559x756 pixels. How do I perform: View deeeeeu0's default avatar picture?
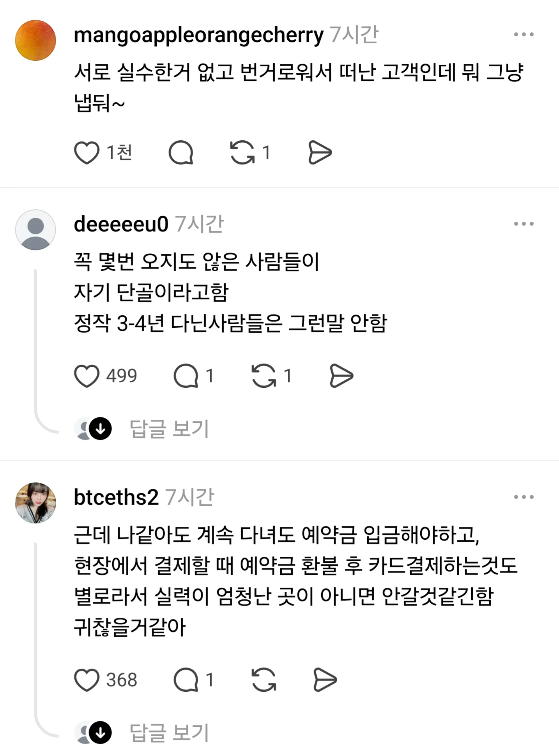pyautogui.click(x=35, y=230)
